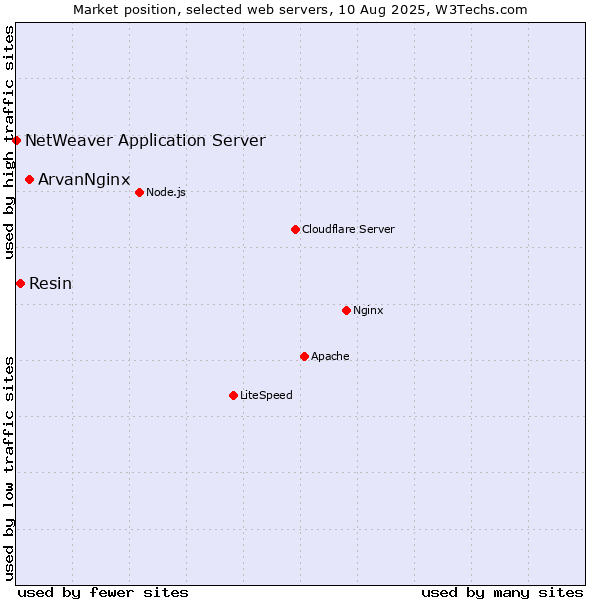Click the 'Nginx' label text
This screenshot has width=600, height=600.
click(368, 310)
